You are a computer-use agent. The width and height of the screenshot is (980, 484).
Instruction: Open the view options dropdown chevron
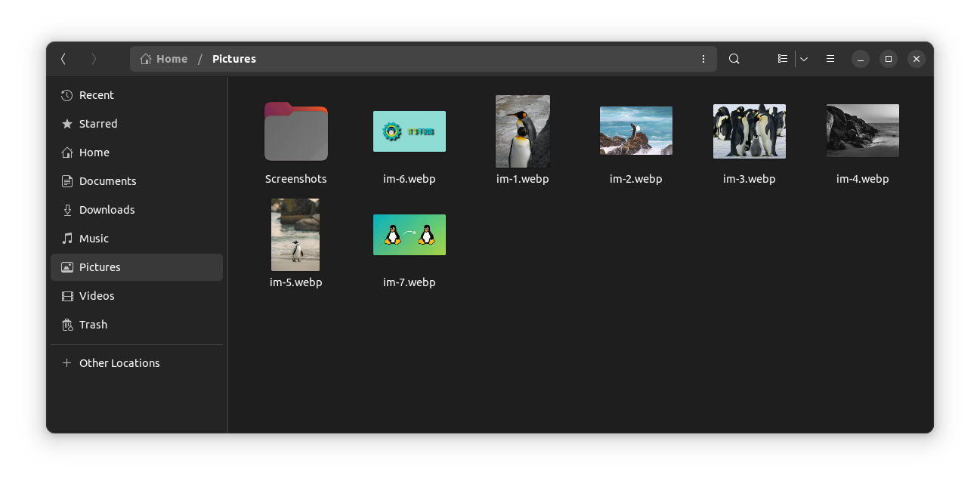803,58
